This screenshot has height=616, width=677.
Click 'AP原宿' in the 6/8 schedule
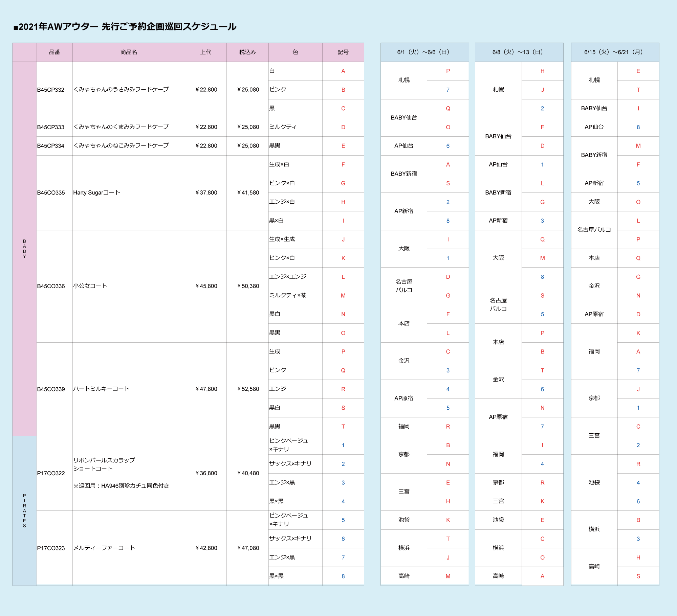point(498,417)
